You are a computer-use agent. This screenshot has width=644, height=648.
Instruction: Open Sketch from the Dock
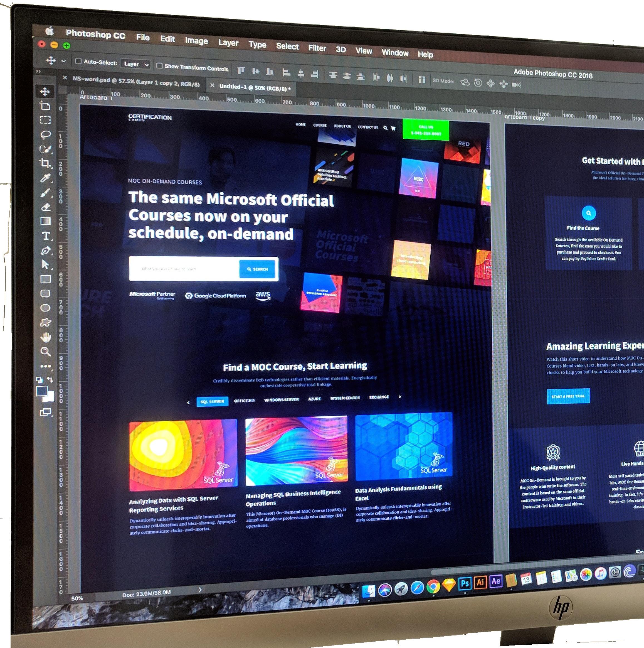[449, 585]
